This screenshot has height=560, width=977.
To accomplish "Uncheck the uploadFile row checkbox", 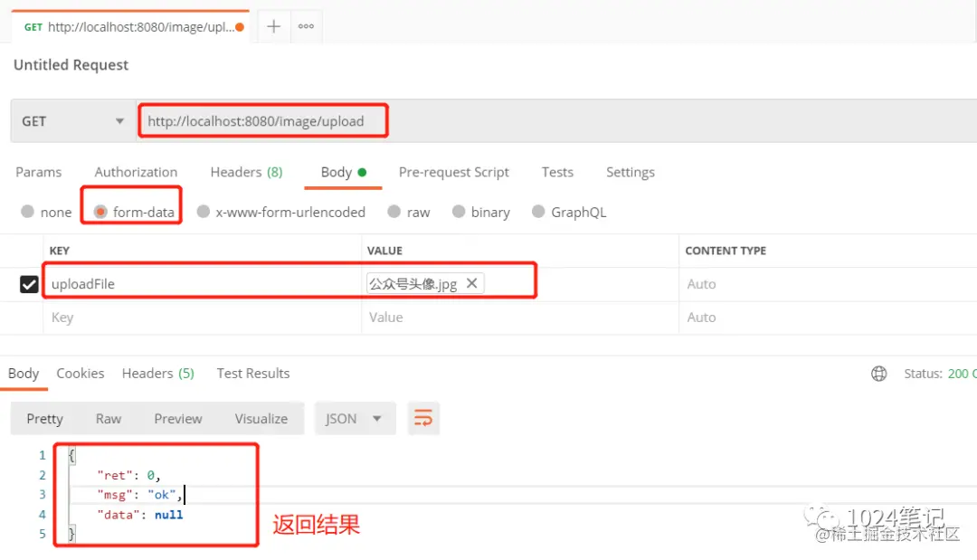I will pos(28,283).
